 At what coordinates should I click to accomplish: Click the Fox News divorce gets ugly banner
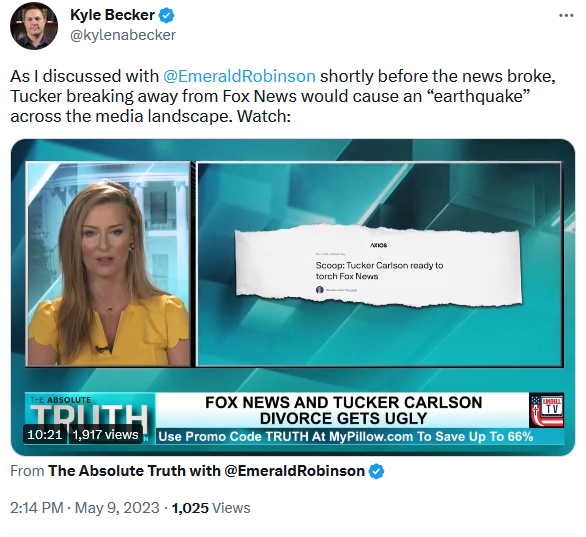pos(343,410)
